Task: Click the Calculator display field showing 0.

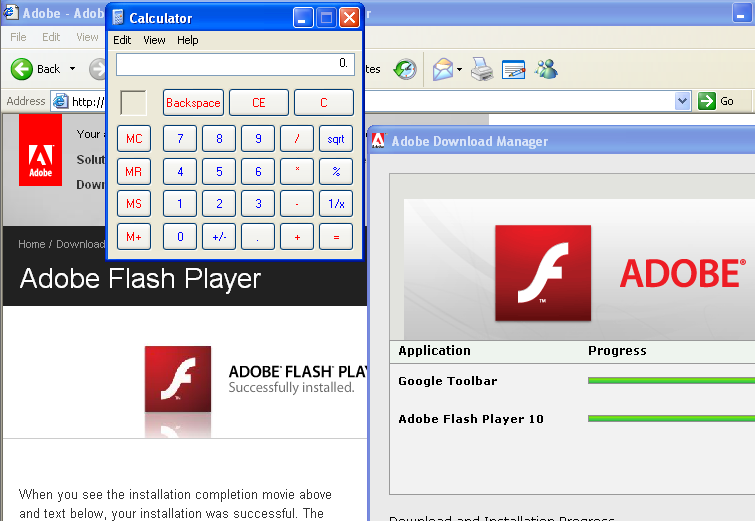Action: point(235,64)
